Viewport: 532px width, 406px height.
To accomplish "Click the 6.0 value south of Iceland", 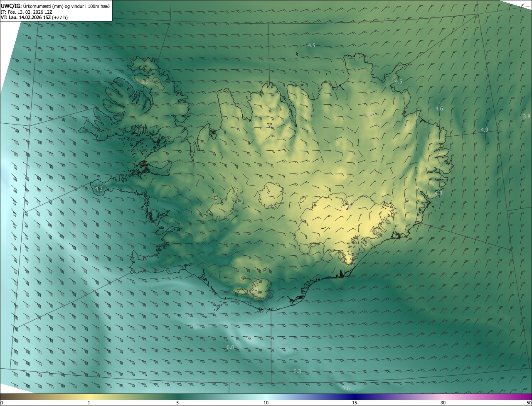I will [x=230, y=347].
